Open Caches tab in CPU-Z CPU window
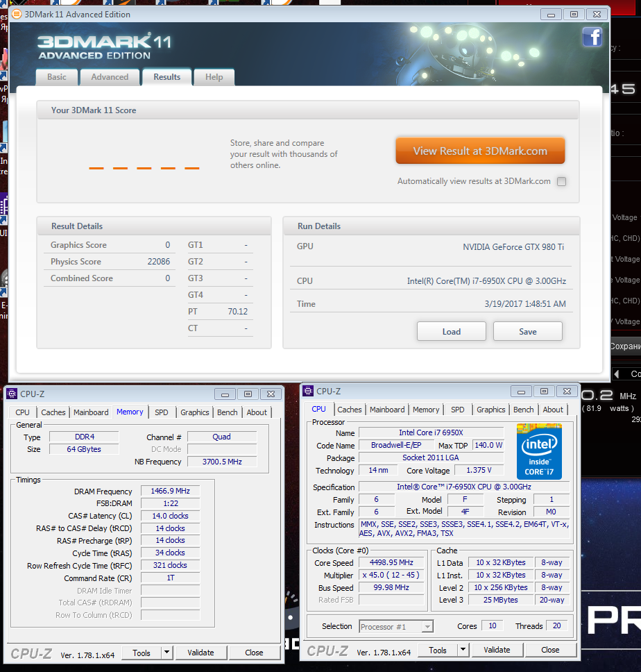This screenshot has width=641, height=672. [x=350, y=410]
